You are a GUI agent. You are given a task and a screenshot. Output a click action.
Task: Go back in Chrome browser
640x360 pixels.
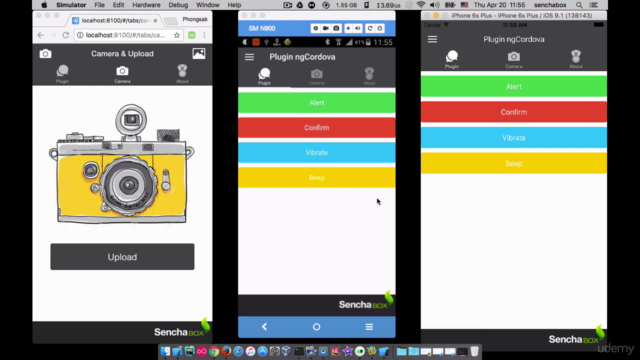coord(40,35)
